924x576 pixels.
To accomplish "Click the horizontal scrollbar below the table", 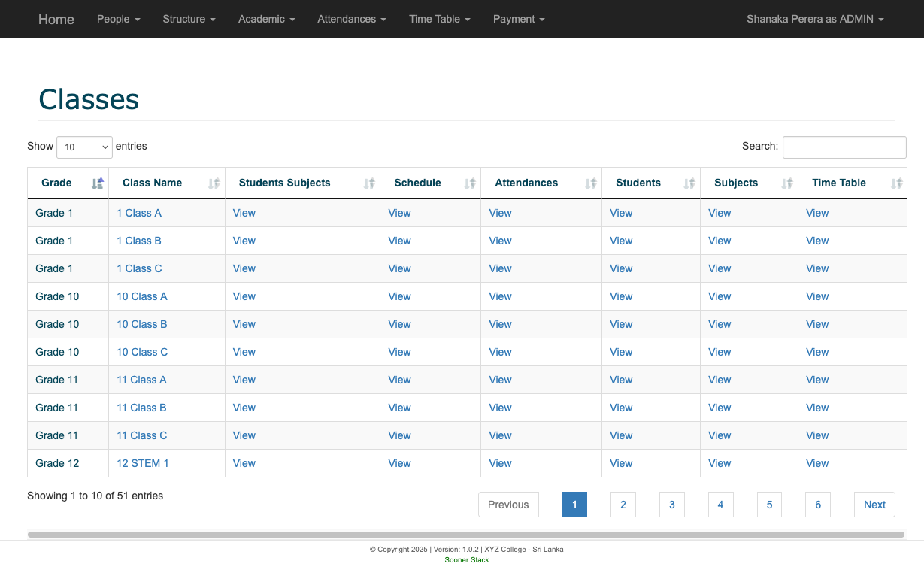I will coord(465,535).
